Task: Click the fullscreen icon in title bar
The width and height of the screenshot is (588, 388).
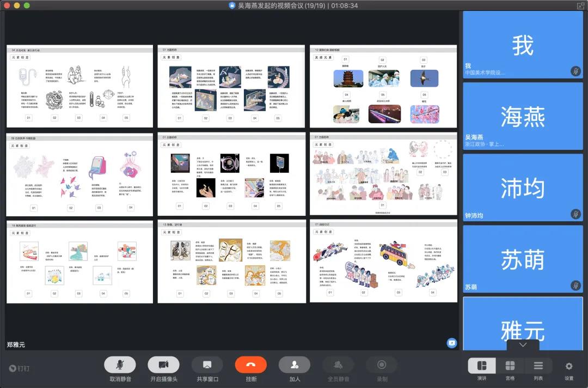Action: click(580, 5)
